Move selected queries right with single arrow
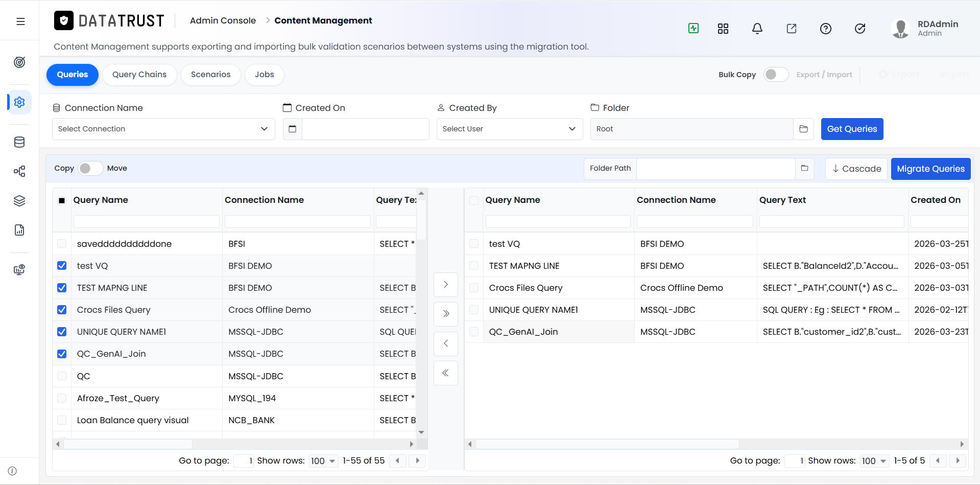This screenshot has height=485, width=980. tap(446, 285)
